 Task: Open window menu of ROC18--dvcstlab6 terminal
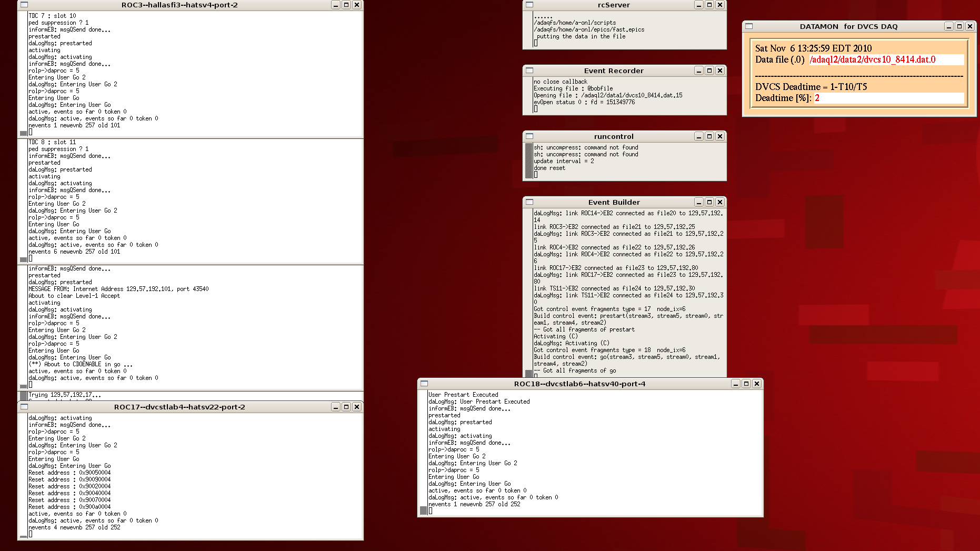click(x=424, y=384)
